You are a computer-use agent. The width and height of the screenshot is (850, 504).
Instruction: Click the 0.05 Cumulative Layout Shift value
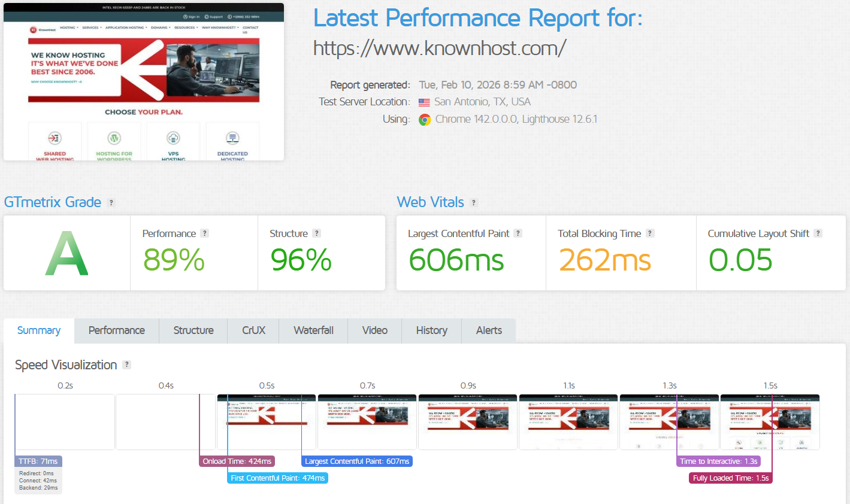point(740,260)
